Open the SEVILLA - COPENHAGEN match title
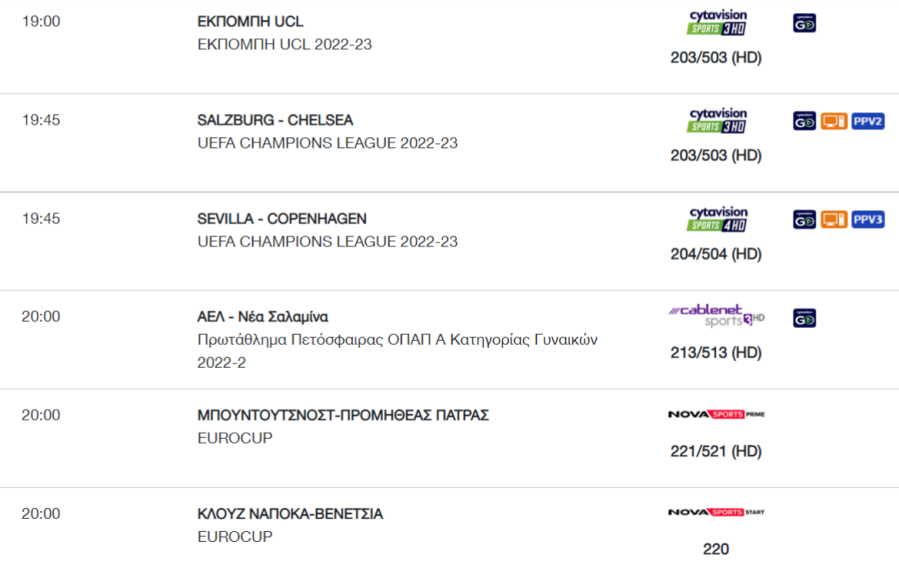 pos(282,219)
